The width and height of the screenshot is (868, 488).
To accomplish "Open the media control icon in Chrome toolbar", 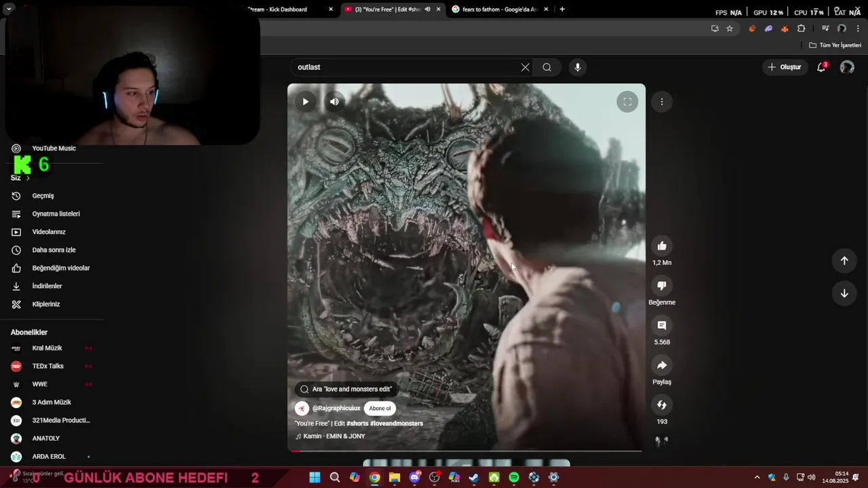I will [x=825, y=28].
